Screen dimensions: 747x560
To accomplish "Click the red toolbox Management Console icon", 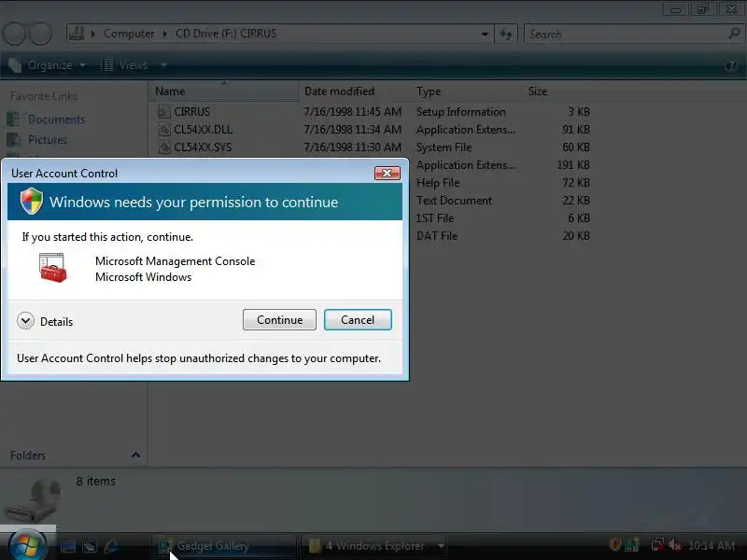I will click(x=52, y=268).
